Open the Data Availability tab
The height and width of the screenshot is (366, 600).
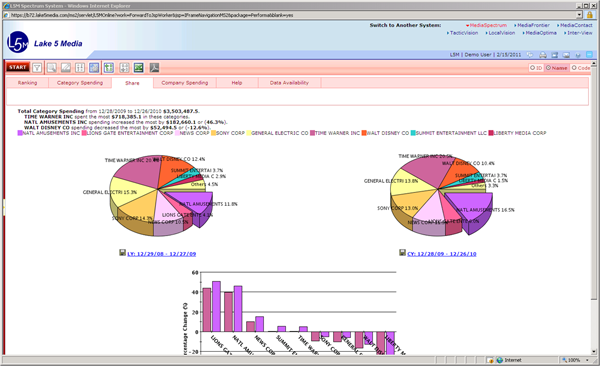tap(289, 83)
